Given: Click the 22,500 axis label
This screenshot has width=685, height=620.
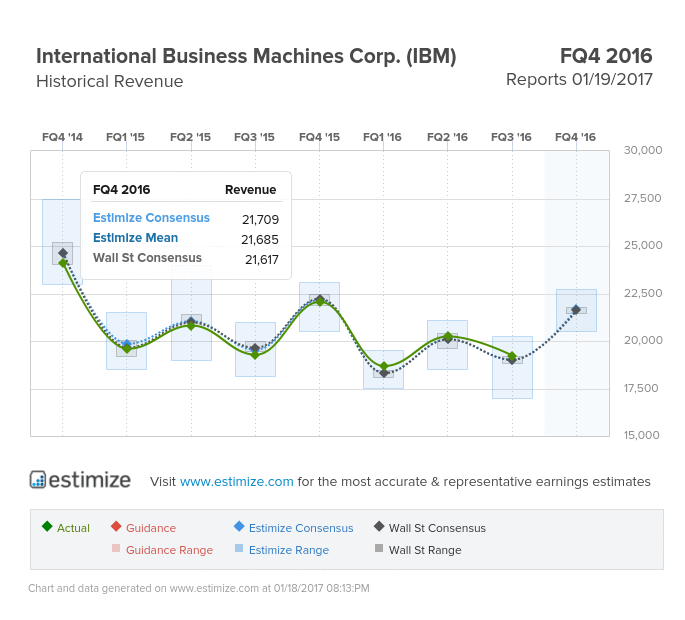Looking at the screenshot, I should pos(643,293).
